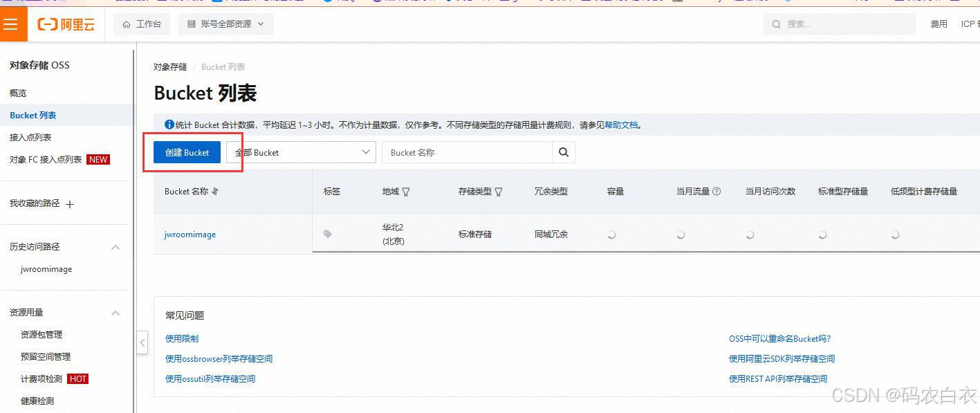Click the 常见问题 heading

pyautogui.click(x=185, y=315)
